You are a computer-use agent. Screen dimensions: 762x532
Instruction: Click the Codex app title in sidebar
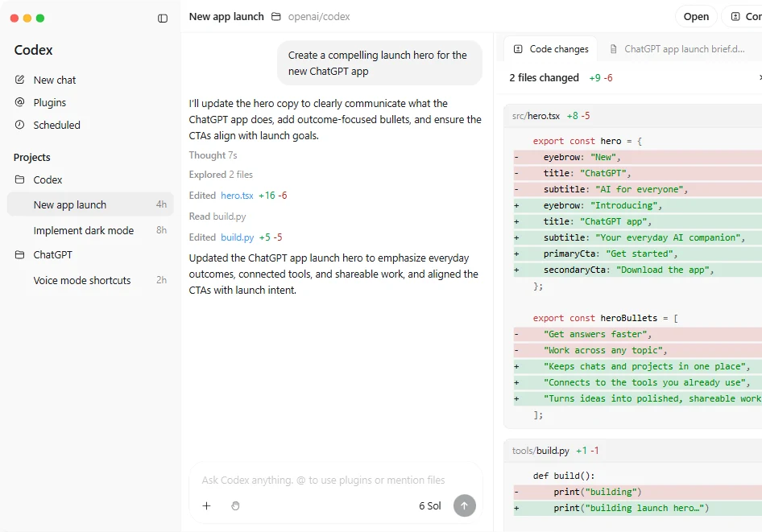(33, 50)
